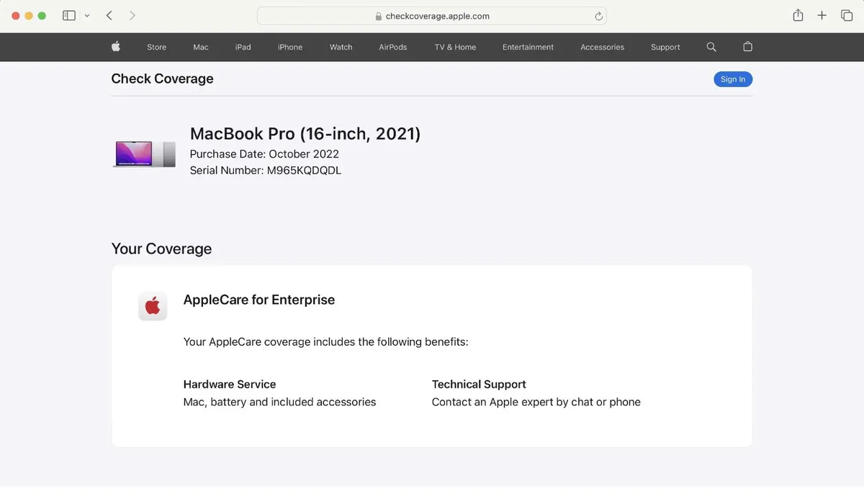Toggle the Safari sidebar icon
Screen dimensions: 864x504
(69, 15)
